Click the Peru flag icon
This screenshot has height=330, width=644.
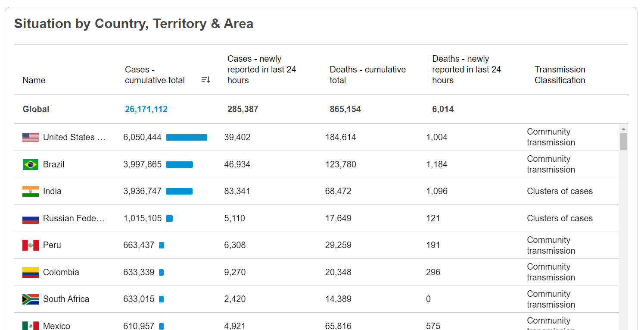click(31, 245)
